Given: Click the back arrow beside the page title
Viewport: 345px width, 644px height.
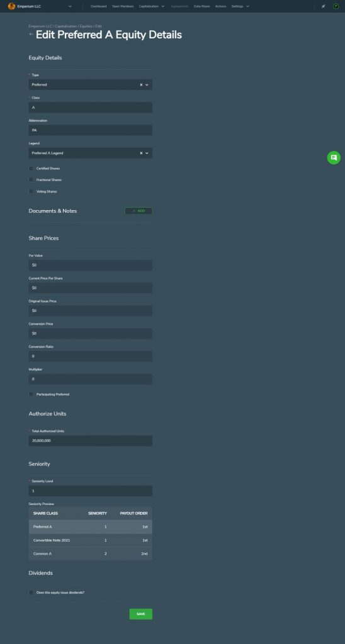Looking at the screenshot, I should pos(31,35).
